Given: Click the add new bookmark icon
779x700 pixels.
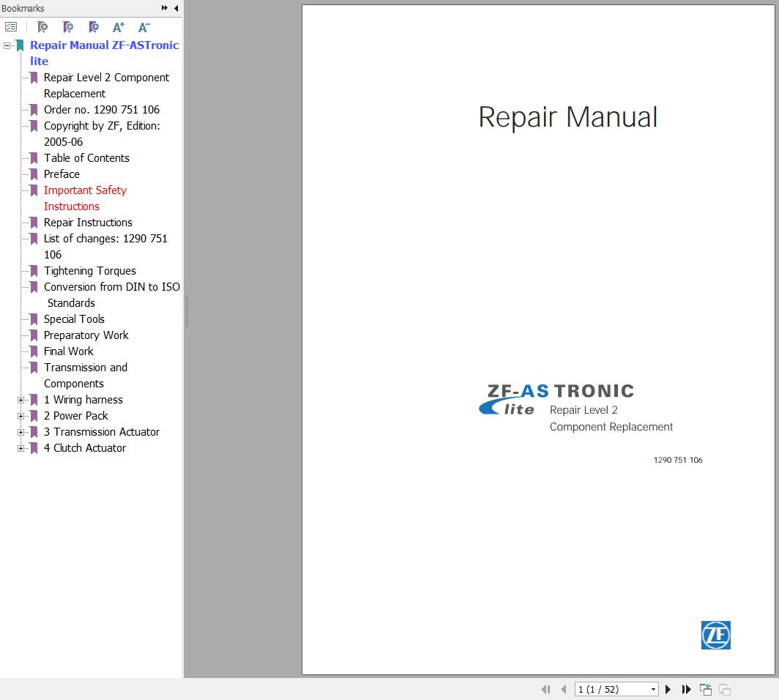Looking at the screenshot, I should coord(68,27).
